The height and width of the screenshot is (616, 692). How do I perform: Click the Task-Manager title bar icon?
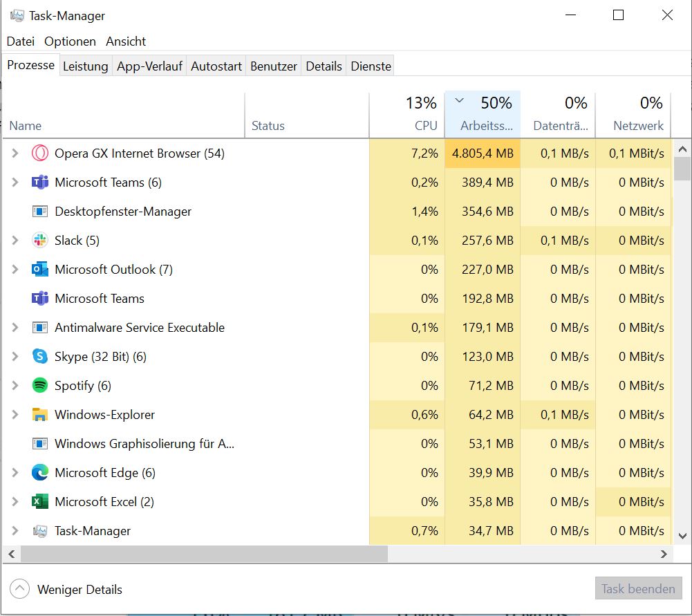point(17,16)
